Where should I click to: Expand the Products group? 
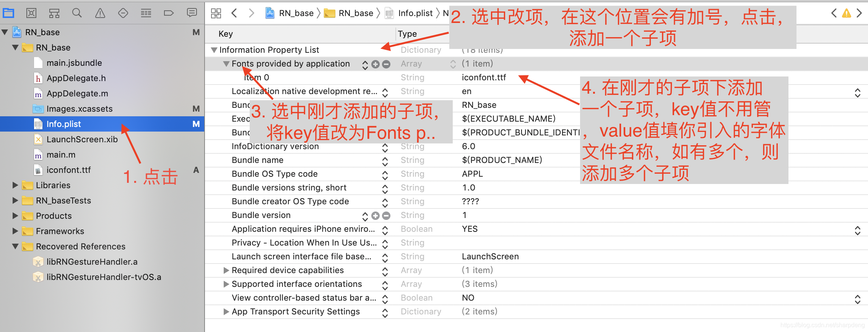coord(15,216)
